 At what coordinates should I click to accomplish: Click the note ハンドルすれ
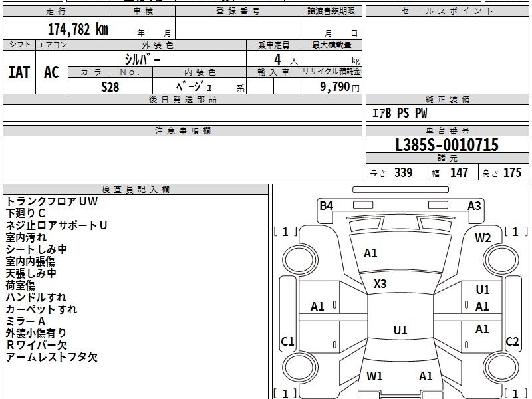[36, 297]
